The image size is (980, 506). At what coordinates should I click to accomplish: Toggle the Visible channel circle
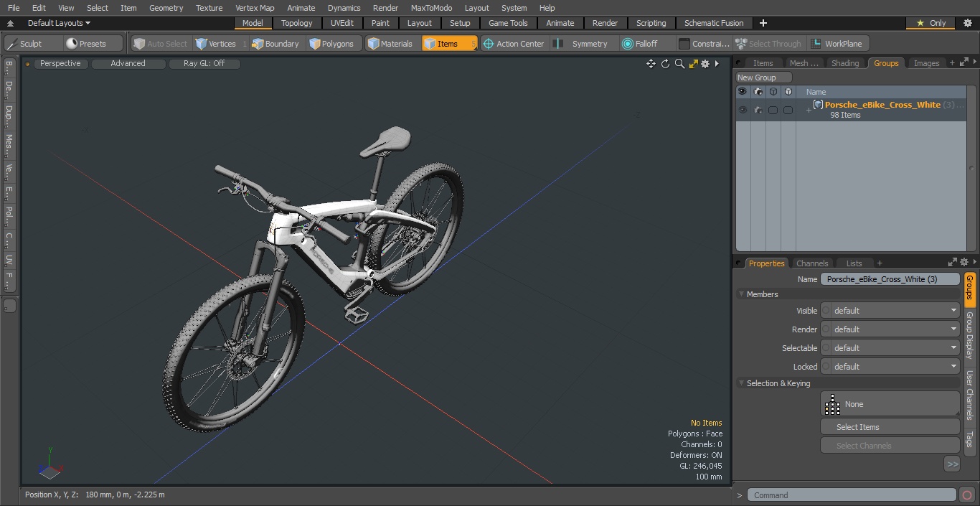point(826,311)
